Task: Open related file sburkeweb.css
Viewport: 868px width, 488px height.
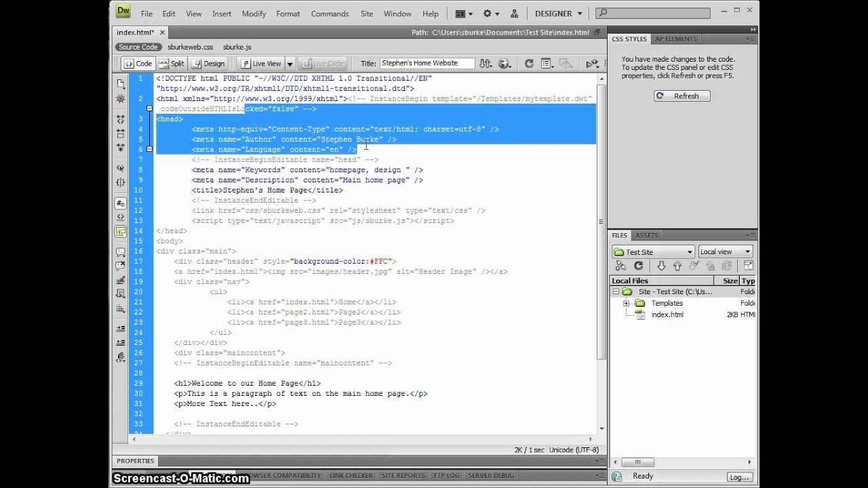Action: (x=191, y=47)
